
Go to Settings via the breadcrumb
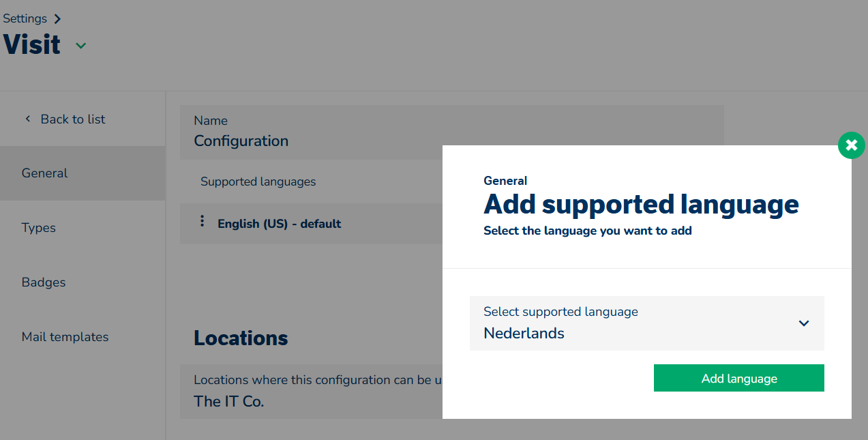coord(25,18)
